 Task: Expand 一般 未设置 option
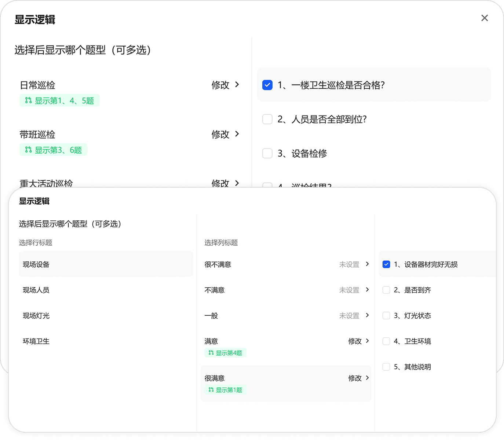click(x=367, y=316)
